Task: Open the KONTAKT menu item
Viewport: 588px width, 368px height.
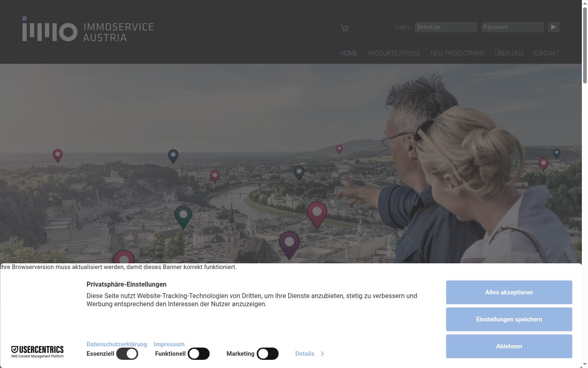Action: click(x=546, y=53)
